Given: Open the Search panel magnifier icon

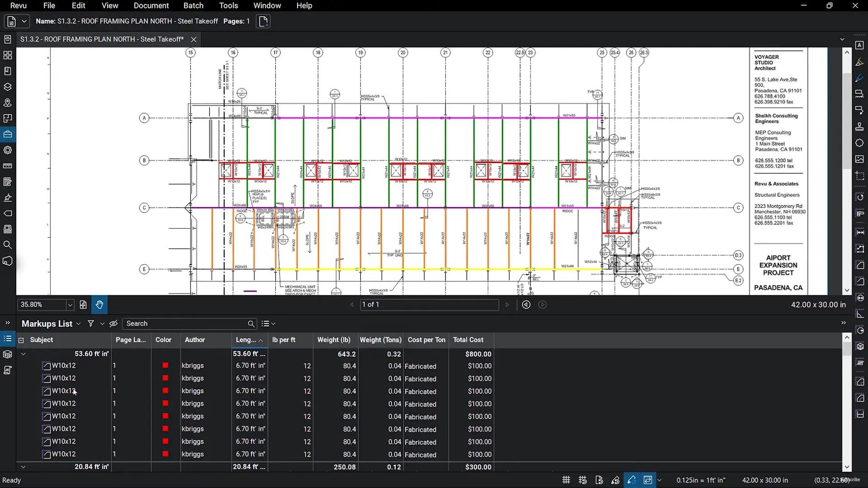Looking at the screenshot, I should [8, 245].
